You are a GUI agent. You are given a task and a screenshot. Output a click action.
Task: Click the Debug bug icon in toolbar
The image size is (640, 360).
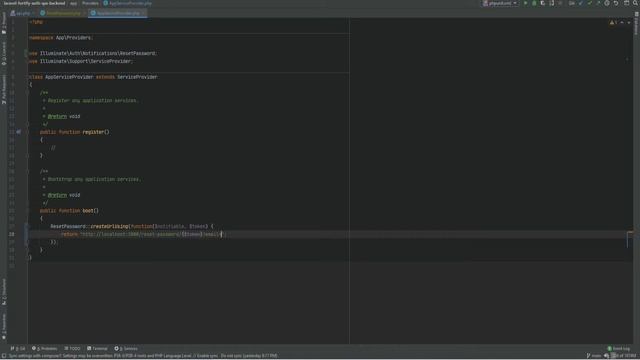tap(534, 3)
